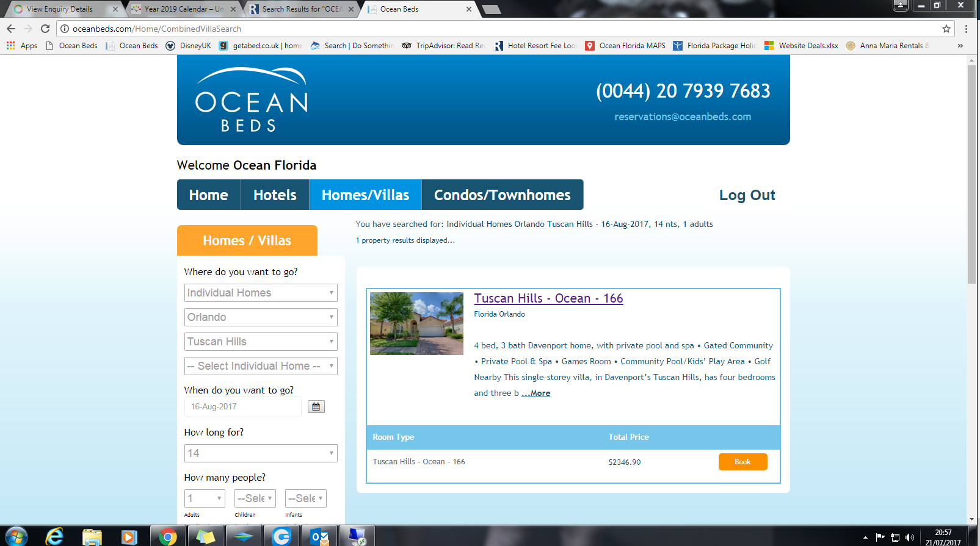
Task: Show the hidden bookmarks overflow chevron
Action: tap(960, 46)
